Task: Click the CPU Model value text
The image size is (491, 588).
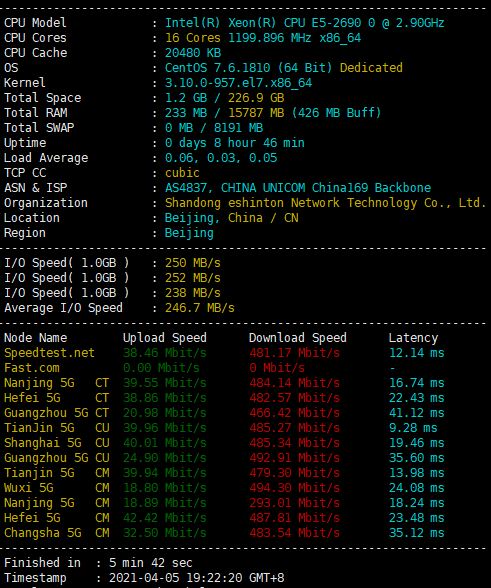Action: coord(305,23)
